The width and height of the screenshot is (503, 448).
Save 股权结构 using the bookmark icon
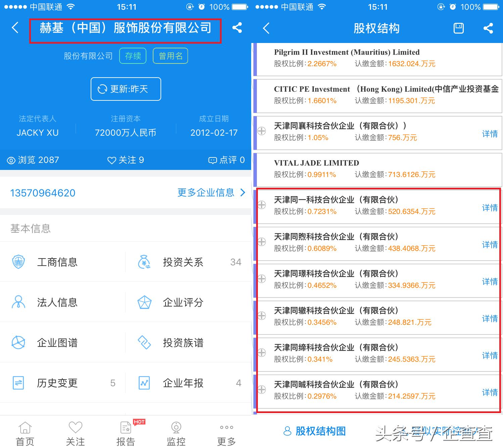[458, 28]
